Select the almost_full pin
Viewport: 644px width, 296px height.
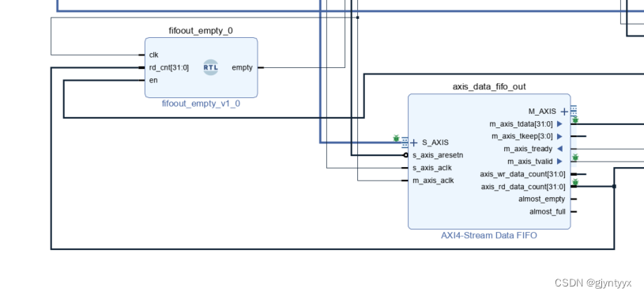point(548,212)
